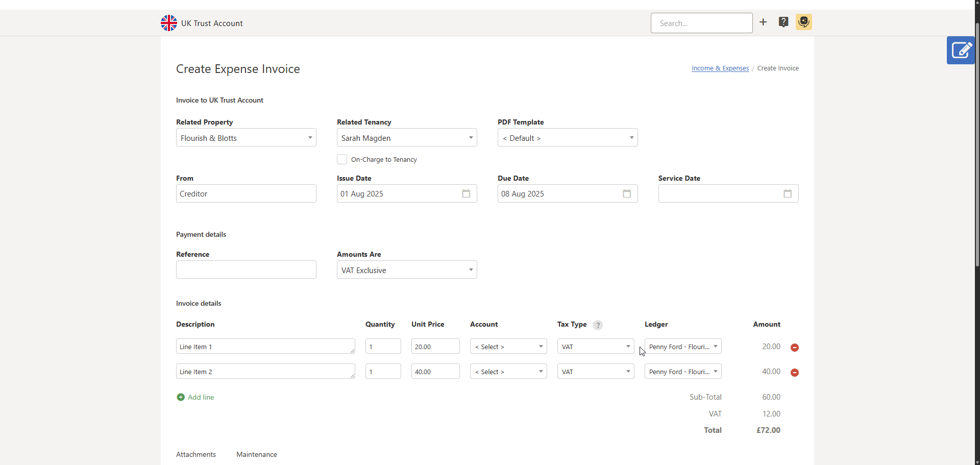The height and width of the screenshot is (465, 980).
Task: Click the UK flag logo icon
Action: 169,23
